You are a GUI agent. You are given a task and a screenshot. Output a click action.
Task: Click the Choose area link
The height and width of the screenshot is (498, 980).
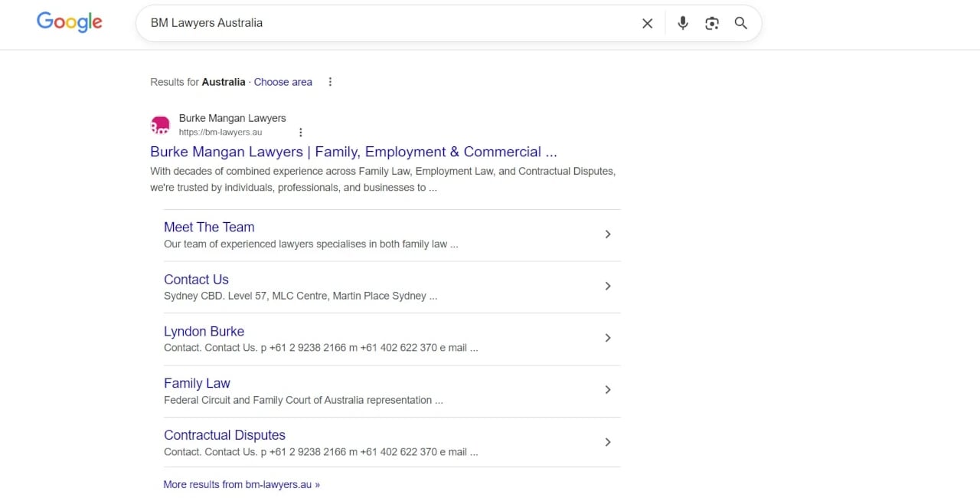[283, 82]
